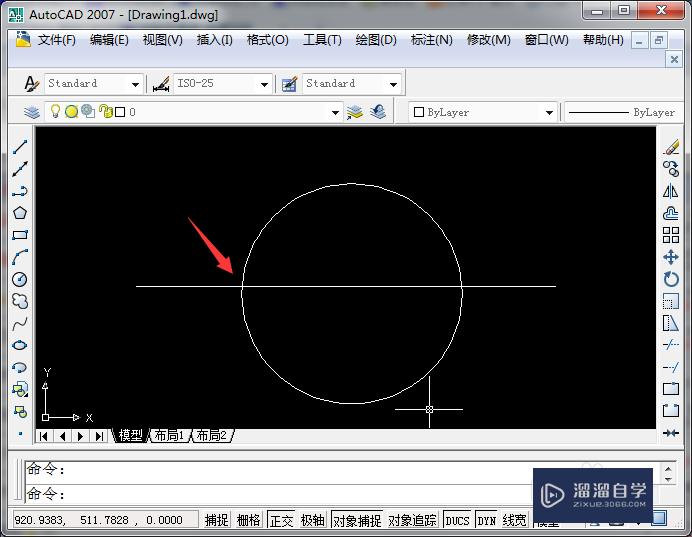Open the 视图(V) menu
This screenshot has width=692, height=537.
tap(162, 40)
